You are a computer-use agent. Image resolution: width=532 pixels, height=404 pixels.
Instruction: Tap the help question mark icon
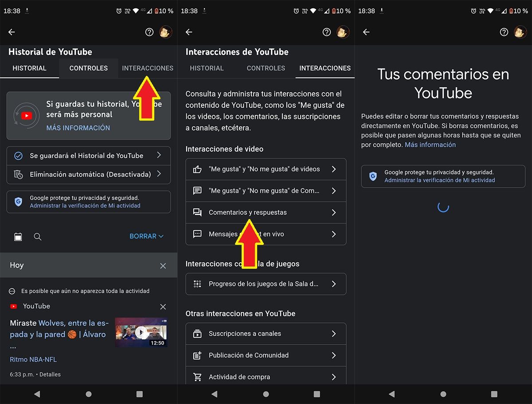[x=149, y=32]
